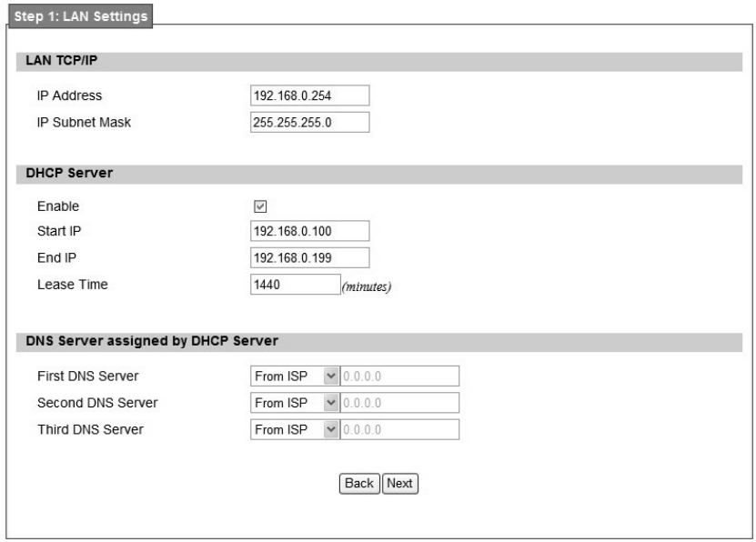Click the Enable label
This screenshot has height=542, width=756.
(58, 206)
